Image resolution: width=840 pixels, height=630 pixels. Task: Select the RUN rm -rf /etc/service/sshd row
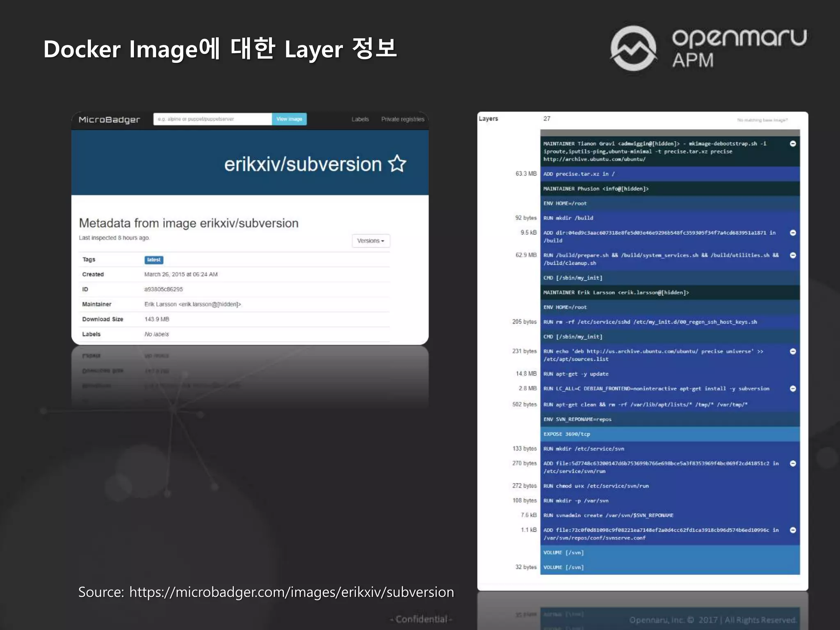click(x=670, y=322)
